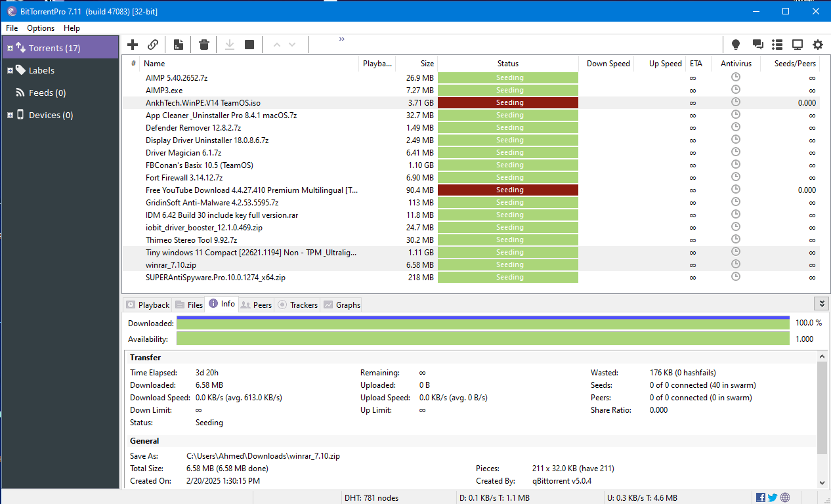The height and width of the screenshot is (504, 831).
Task: Sort by the Antivirus column header
Action: click(x=735, y=64)
